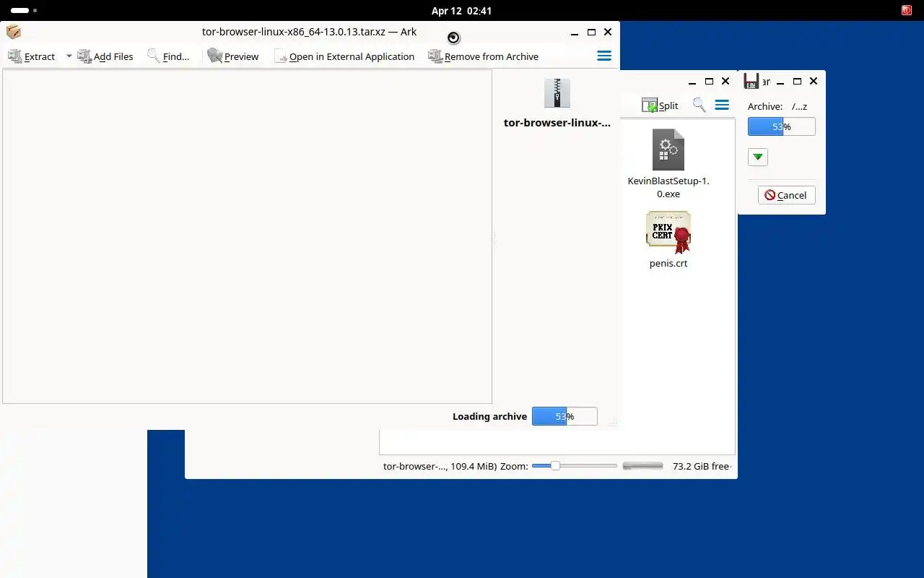Close the archive progress dialog window
This screenshot has width=924, height=578.
point(814,82)
